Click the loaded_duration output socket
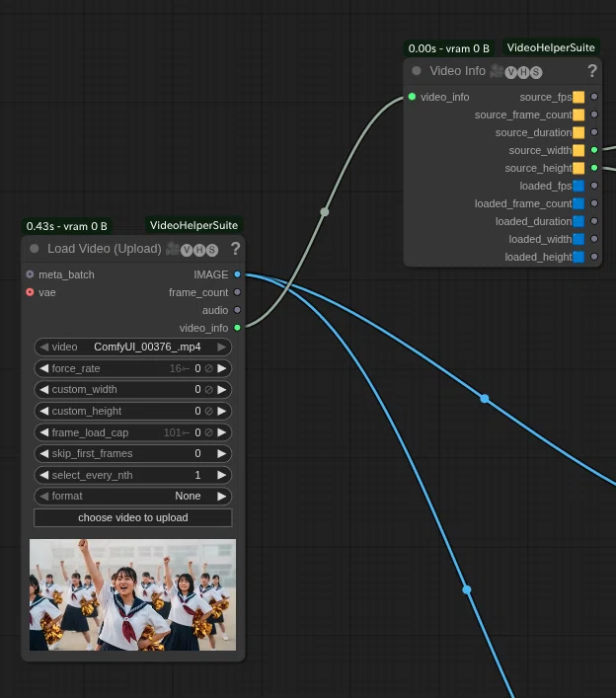The width and height of the screenshot is (616, 698). click(594, 221)
